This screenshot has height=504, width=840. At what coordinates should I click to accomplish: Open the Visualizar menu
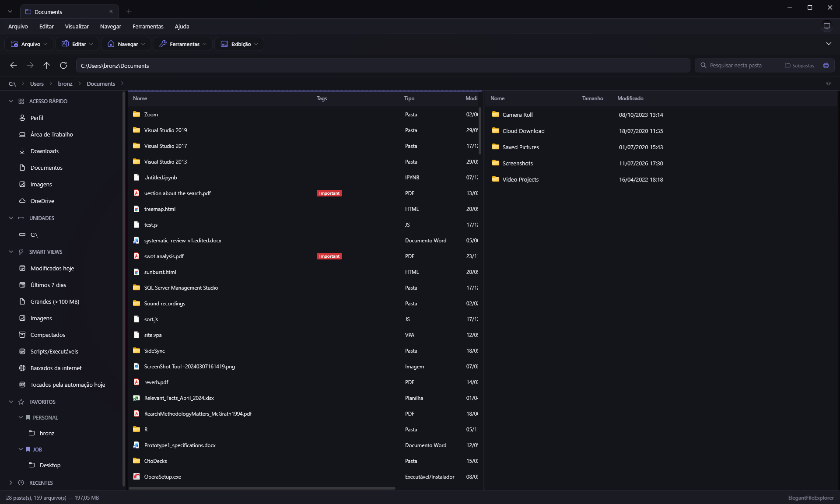tap(77, 27)
